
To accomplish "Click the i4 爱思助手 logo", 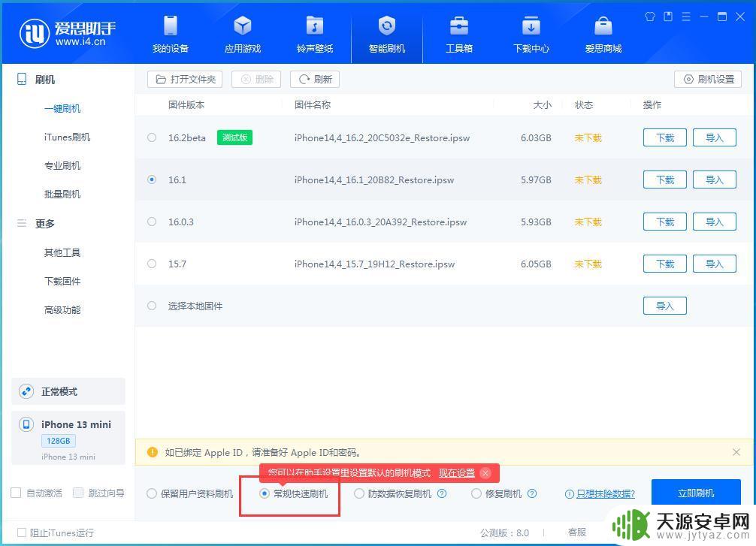I will [68, 34].
